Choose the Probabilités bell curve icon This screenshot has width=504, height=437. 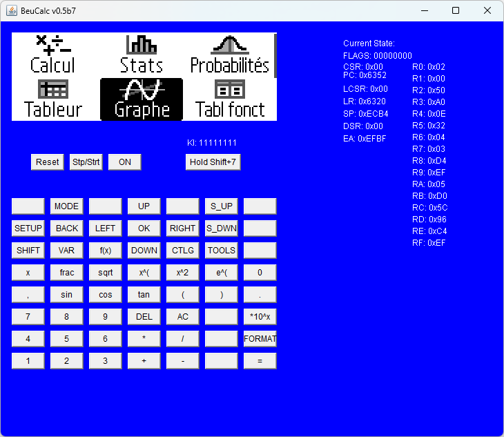tap(230, 55)
